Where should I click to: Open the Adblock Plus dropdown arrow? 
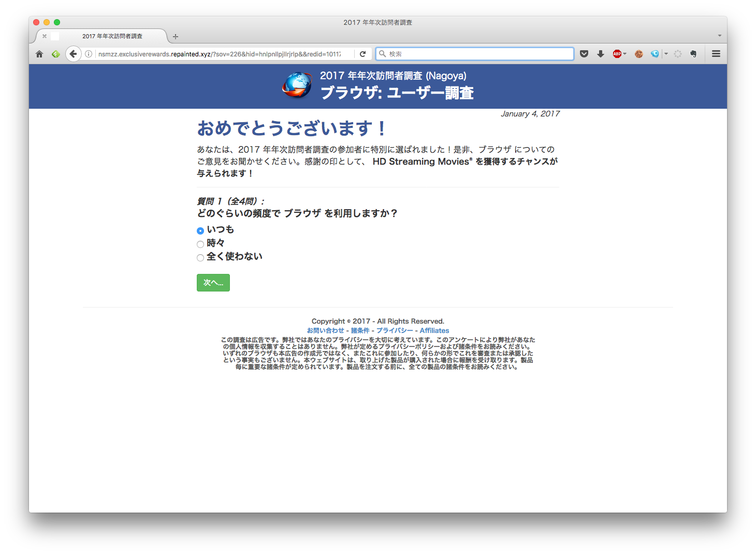coord(625,54)
